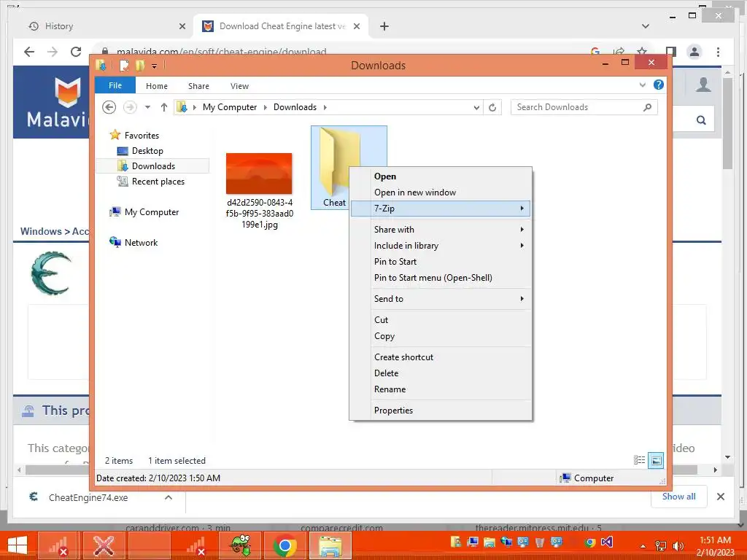
Task: Choose Open from the context menu
Action: pyautogui.click(x=440, y=176)
